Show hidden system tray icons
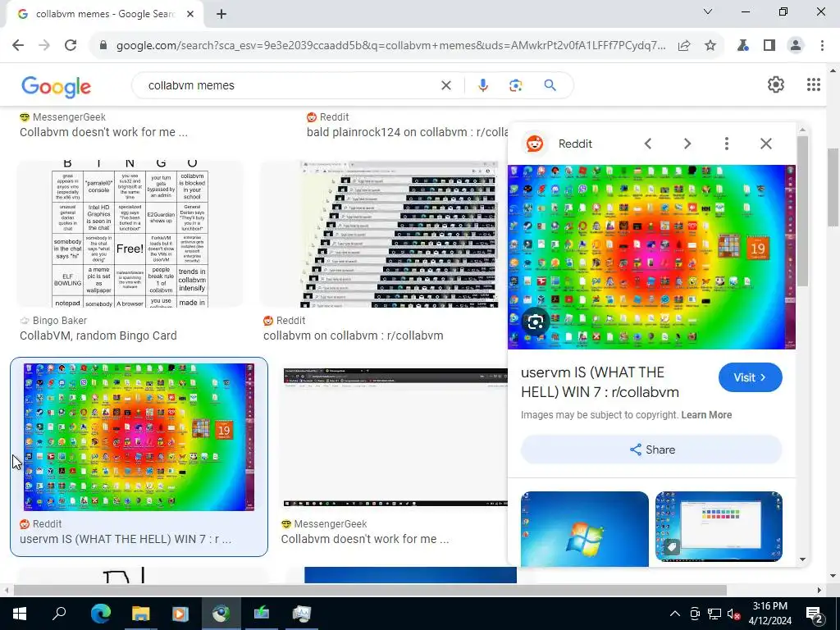The image size is (840, 630). [675, 614]
